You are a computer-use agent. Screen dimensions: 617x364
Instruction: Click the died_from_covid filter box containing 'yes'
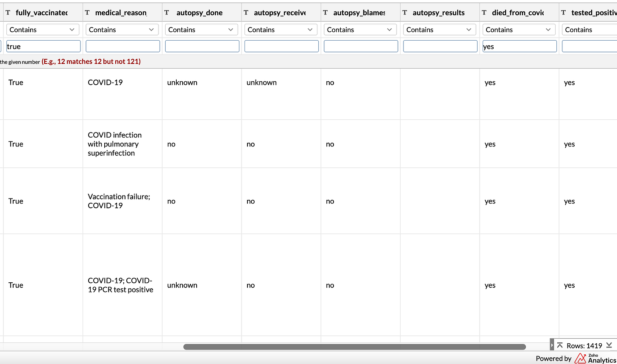click(x=520, y=47)
